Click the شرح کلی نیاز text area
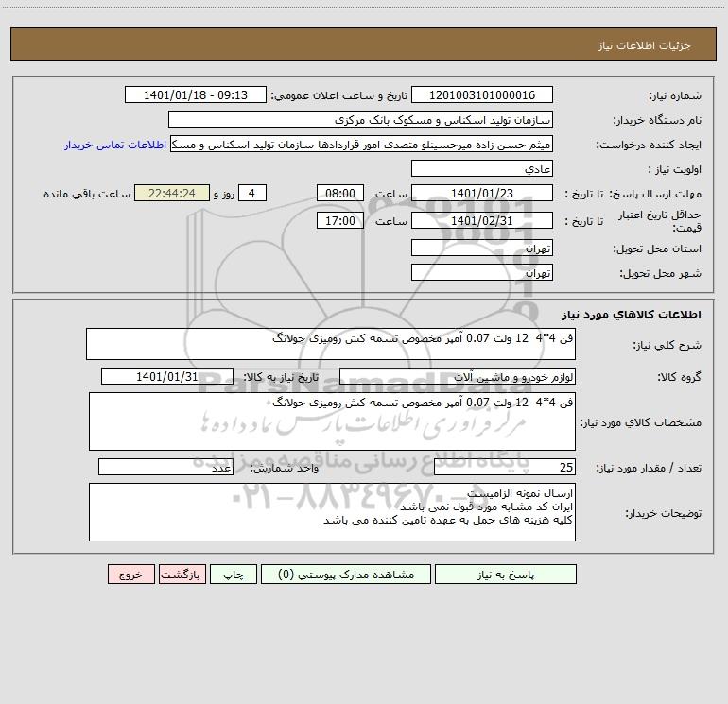Viewport: 728px width, 704px height. 331,344
